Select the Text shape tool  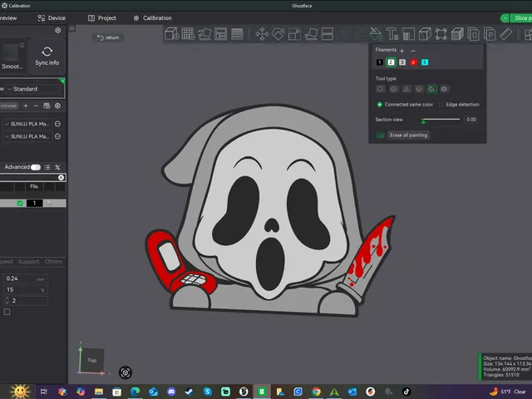(392, 34)
